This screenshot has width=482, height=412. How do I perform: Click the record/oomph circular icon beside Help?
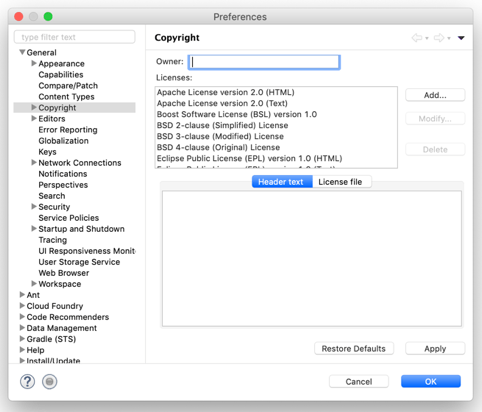49,381
